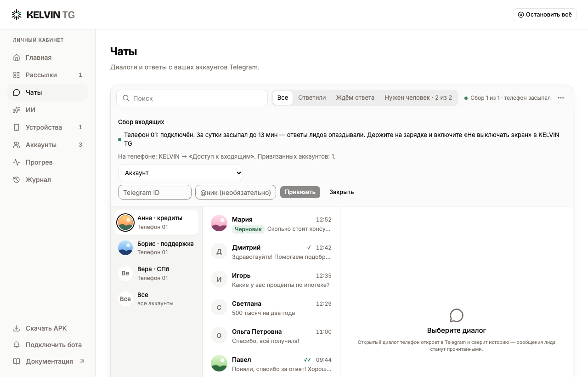Click the Привязать button
The height and width of the screenshot is (377, 588).
click(300, 192)
